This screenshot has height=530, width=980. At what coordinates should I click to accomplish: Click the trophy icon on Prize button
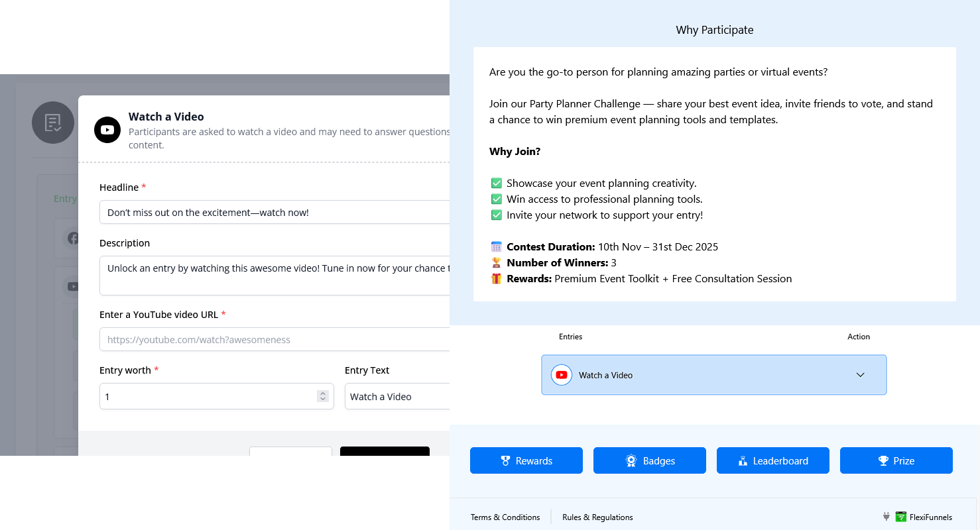click(x=883, y=460)
